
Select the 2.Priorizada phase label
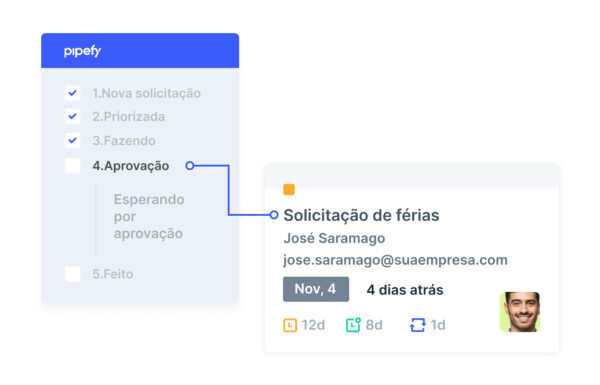[129, 116]
